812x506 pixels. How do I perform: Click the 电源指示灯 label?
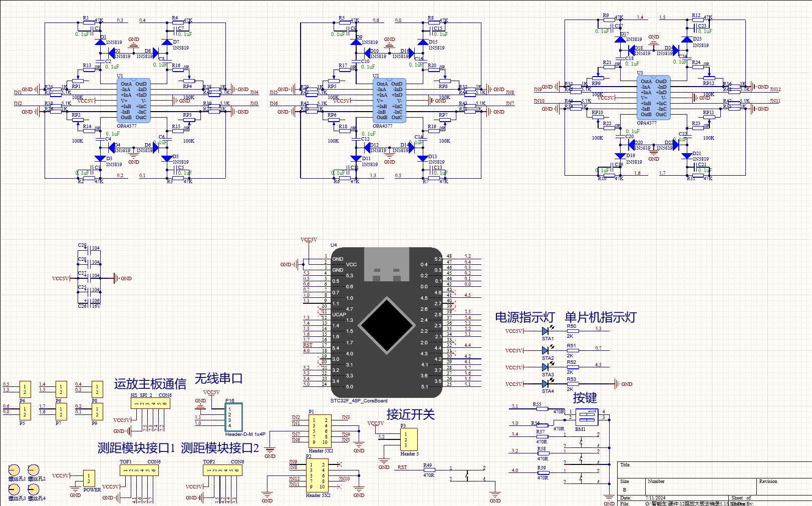[524, 317]
